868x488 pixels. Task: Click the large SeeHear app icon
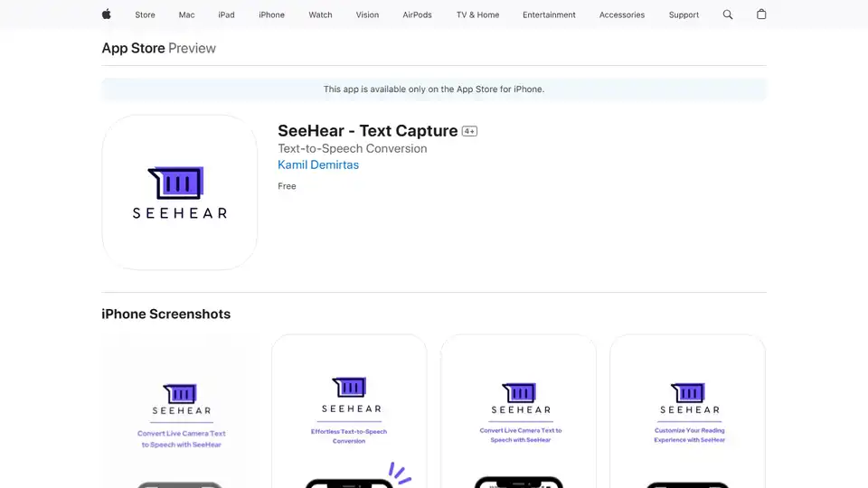180,192
